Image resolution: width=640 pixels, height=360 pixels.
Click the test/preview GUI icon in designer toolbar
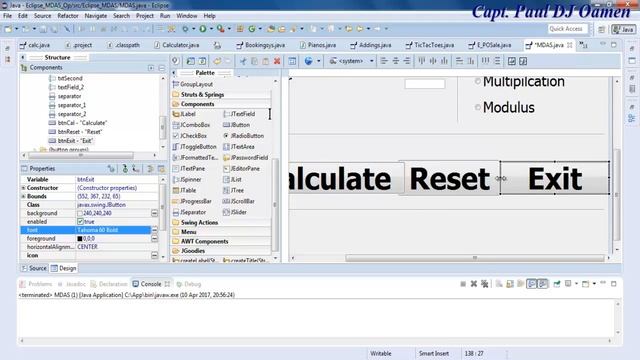tap(292, 61)
